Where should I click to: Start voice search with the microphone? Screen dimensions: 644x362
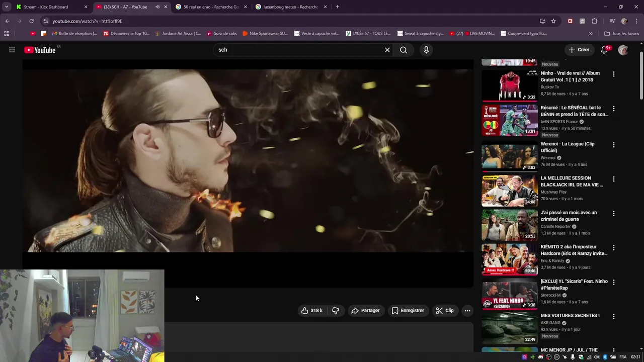tap(426, 50)
